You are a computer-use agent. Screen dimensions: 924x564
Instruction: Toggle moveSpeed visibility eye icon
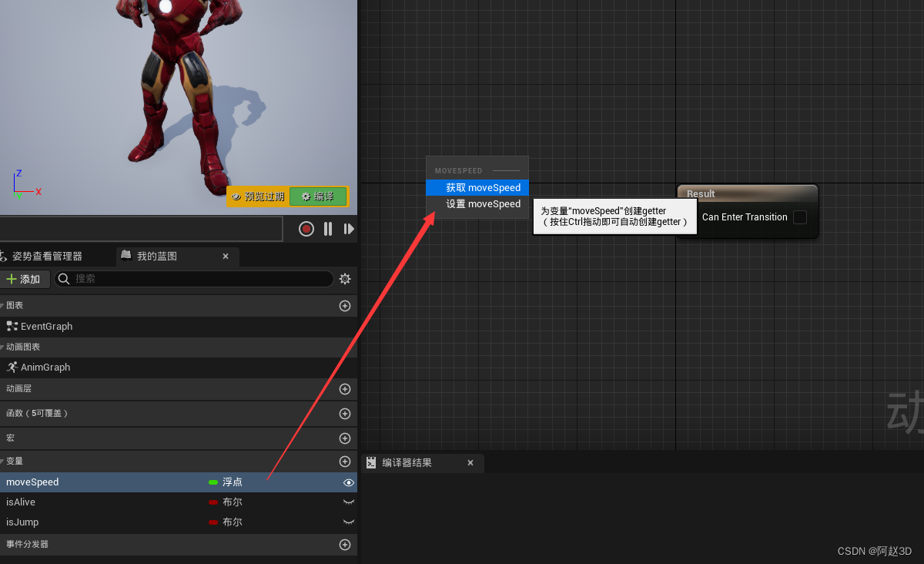349,482
